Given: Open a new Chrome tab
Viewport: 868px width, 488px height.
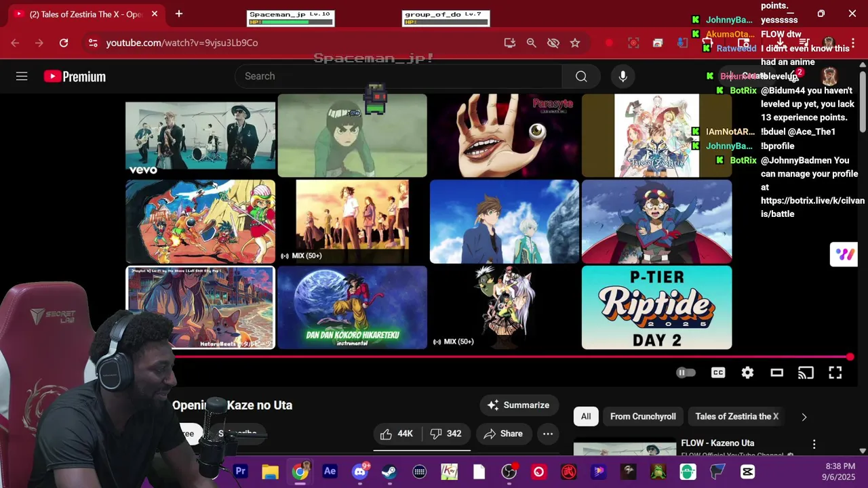Looking at the screenshot, I should 179,14.
